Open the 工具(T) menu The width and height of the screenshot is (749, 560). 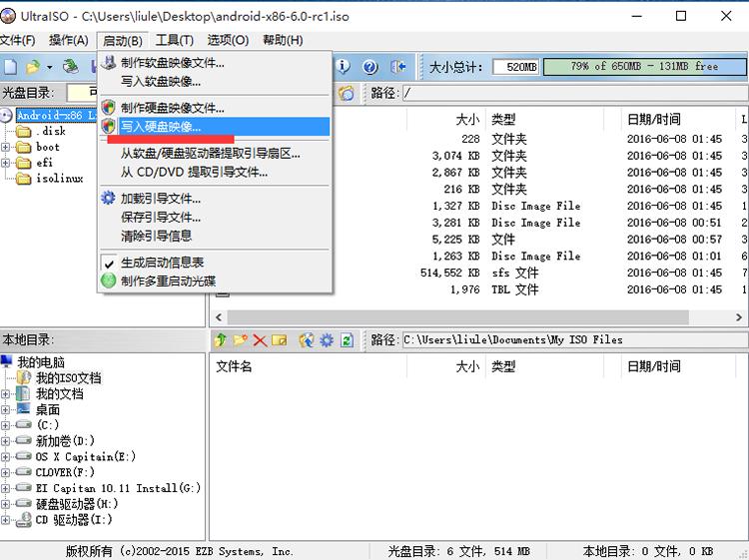175,40
